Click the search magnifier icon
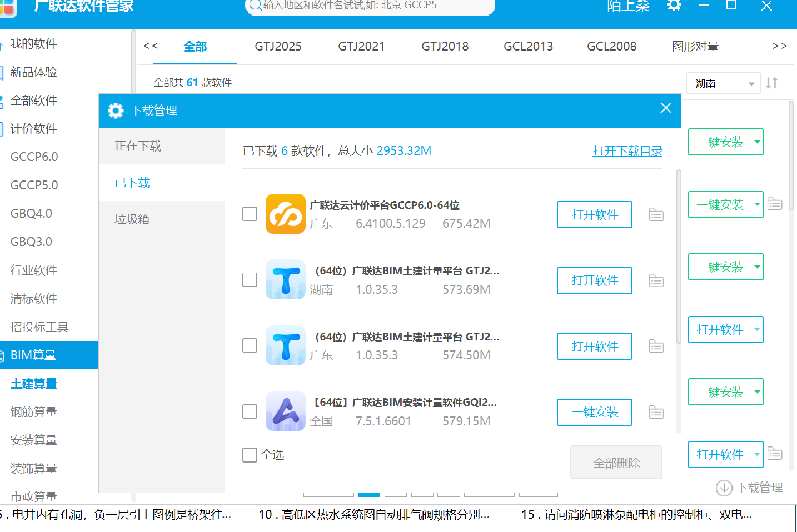The height and width of the screenshot is (532, 797). 256,6
